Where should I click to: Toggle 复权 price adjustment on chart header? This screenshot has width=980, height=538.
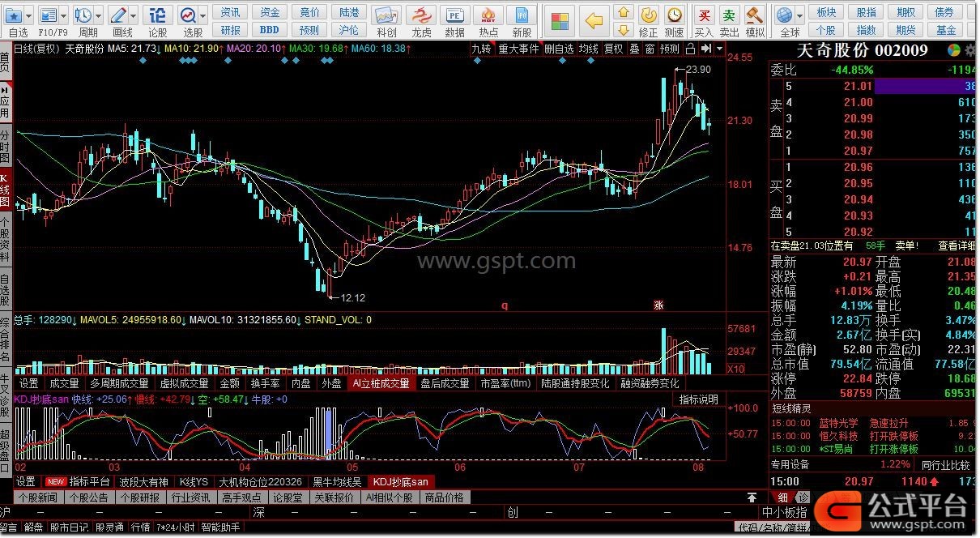(x=614, y=49)
